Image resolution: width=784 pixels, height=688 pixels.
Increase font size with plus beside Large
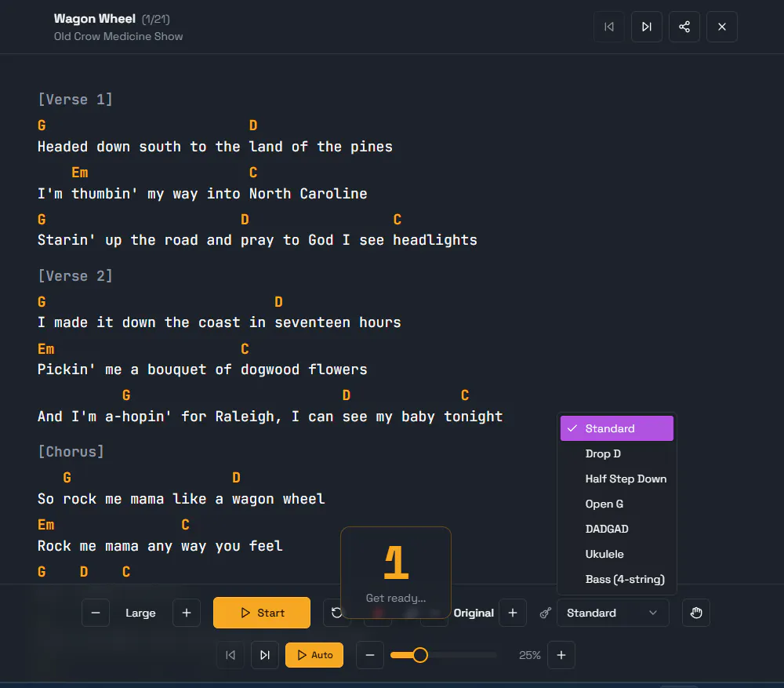(187, 613)
